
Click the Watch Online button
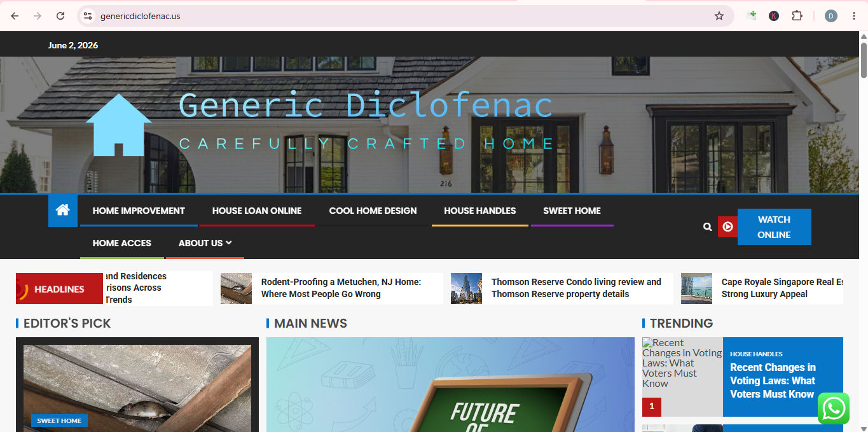coord(774,226)
